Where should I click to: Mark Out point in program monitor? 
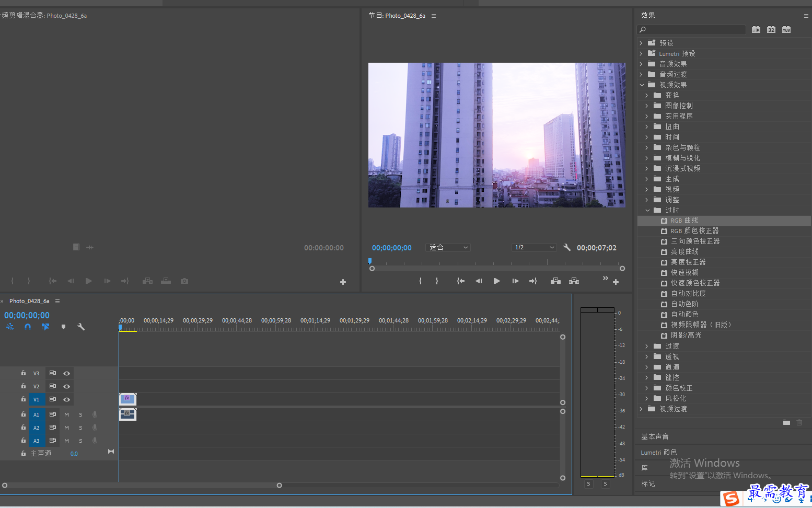(x=437, y=281)
